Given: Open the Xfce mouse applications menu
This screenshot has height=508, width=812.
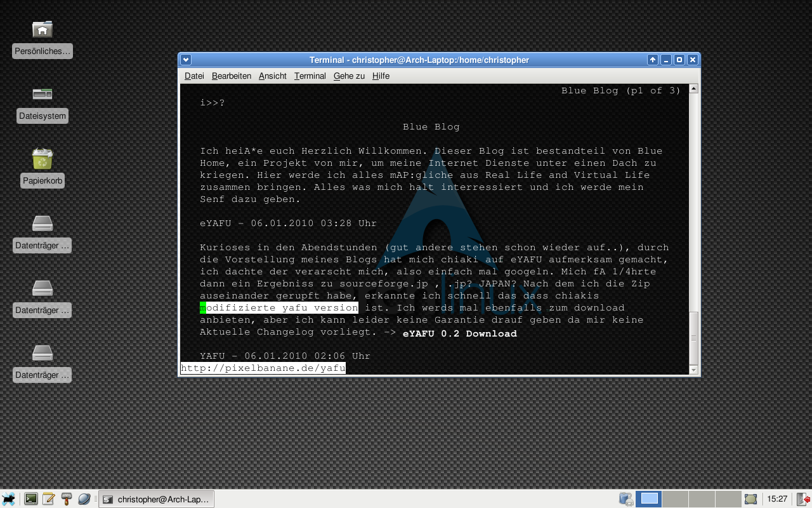Looking at the screenshot, I should 9,499.
